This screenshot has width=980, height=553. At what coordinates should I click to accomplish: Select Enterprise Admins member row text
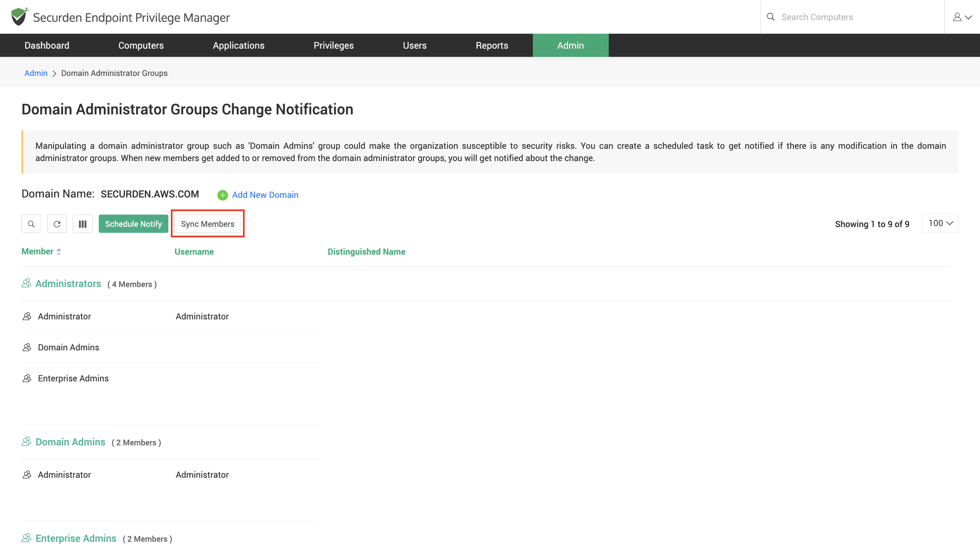tap(73, 378)
